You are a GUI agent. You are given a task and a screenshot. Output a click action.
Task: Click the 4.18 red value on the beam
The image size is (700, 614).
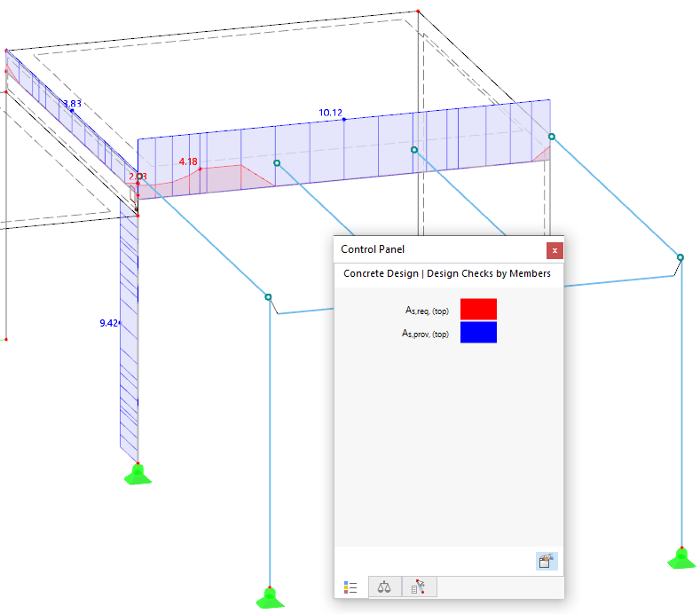188,161
